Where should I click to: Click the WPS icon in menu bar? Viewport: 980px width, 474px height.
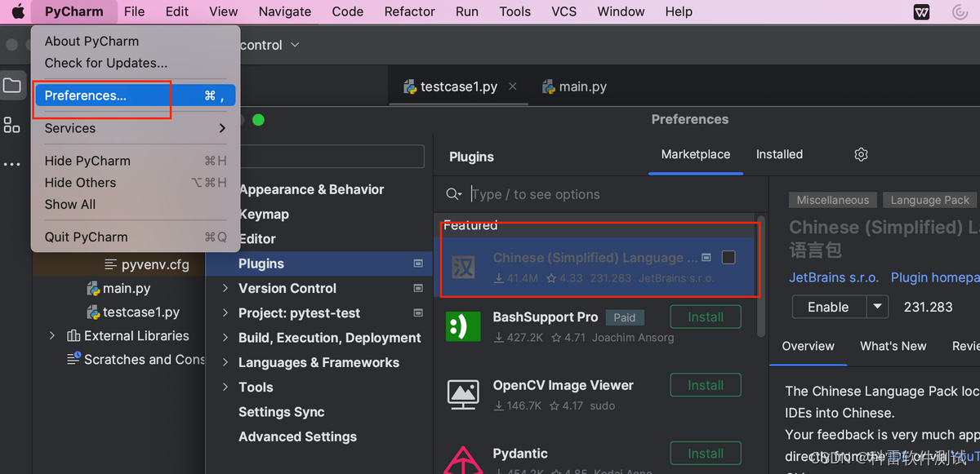[x=921, y=11]
